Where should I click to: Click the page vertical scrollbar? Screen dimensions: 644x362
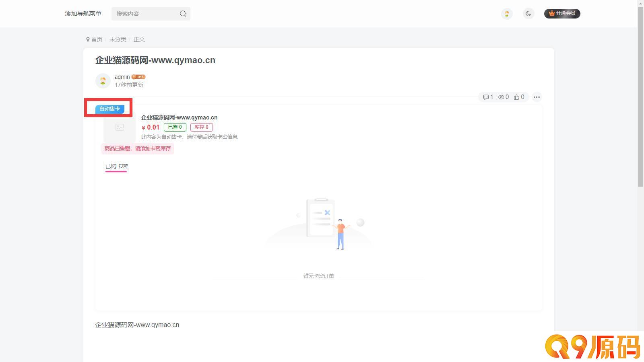pyautogui.click(x=641, y=97)
